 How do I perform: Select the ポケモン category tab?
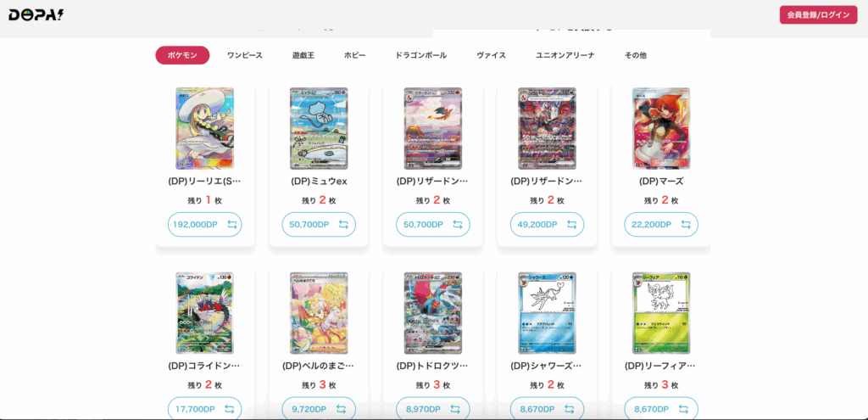pyautogui.click(x=182, y=55)
